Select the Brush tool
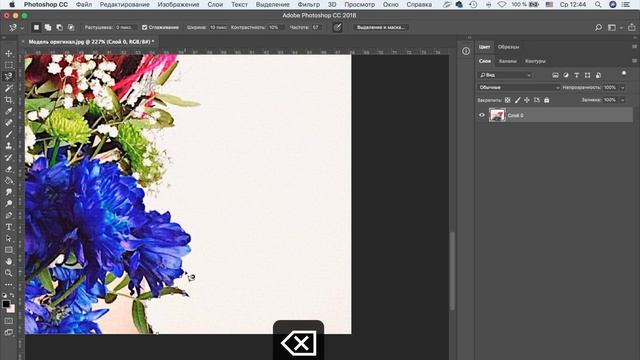Image resolution: width=640 pixels, height=360 pixels. 9,134
